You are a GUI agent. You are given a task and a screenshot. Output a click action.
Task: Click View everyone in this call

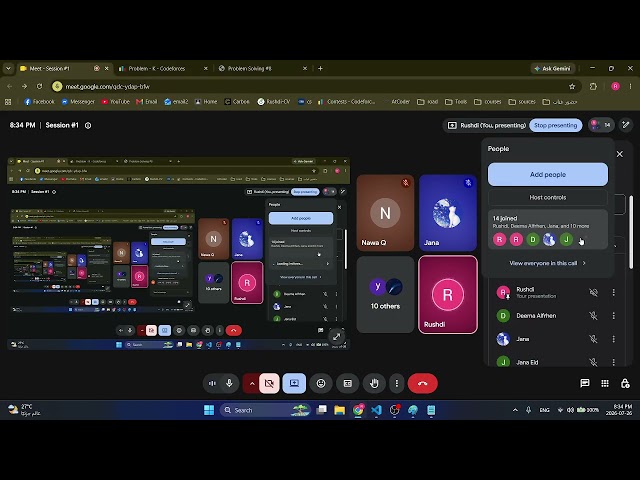pos(548,263)
